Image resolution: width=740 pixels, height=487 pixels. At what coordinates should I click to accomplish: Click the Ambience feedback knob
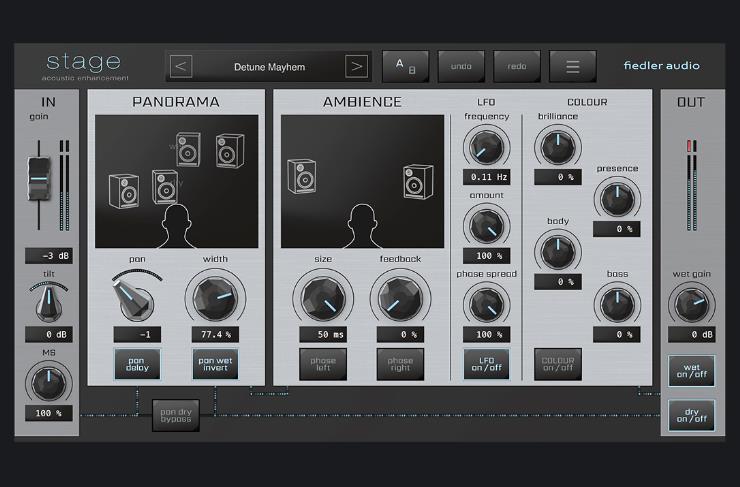tap(400, 299)
